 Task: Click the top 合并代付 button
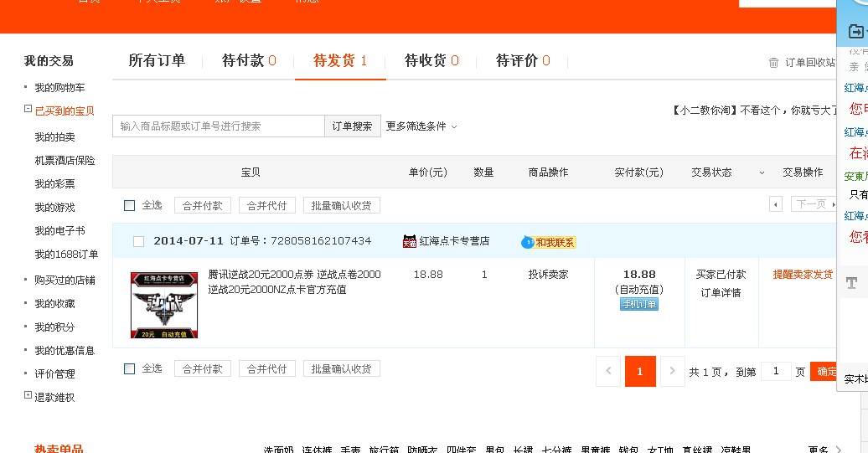266,206
